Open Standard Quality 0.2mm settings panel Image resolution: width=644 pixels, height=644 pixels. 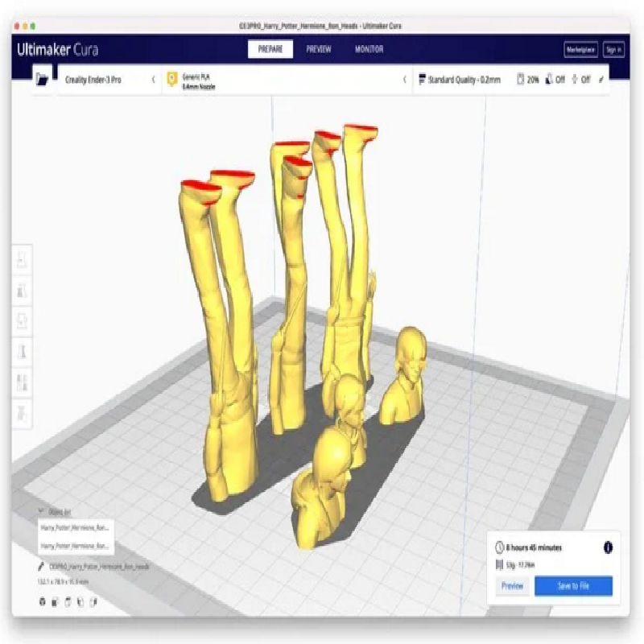(x=511, y=80)
